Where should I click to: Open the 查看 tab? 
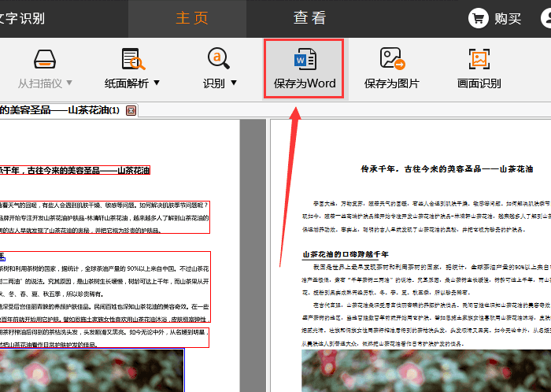pyautogui.click(x=309, y=18)
